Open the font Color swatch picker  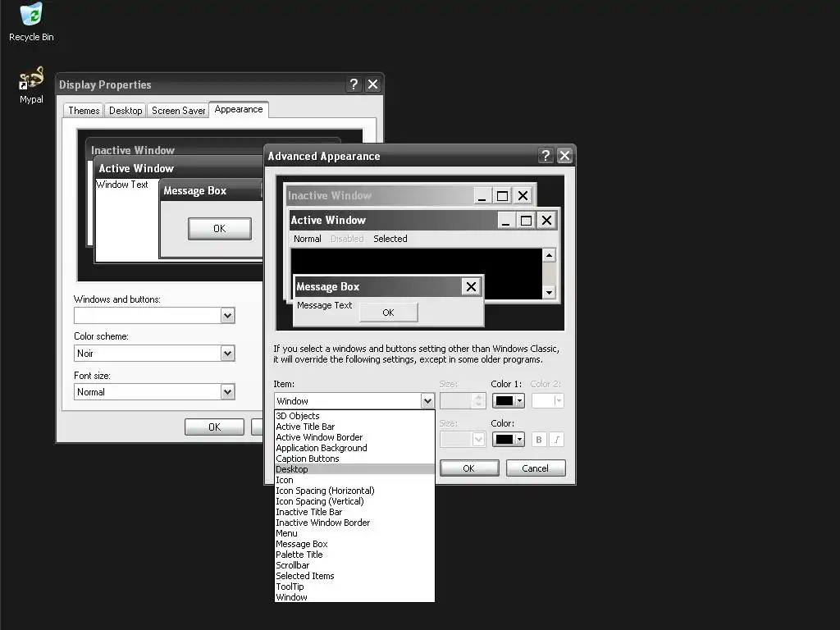pos(508,440)
